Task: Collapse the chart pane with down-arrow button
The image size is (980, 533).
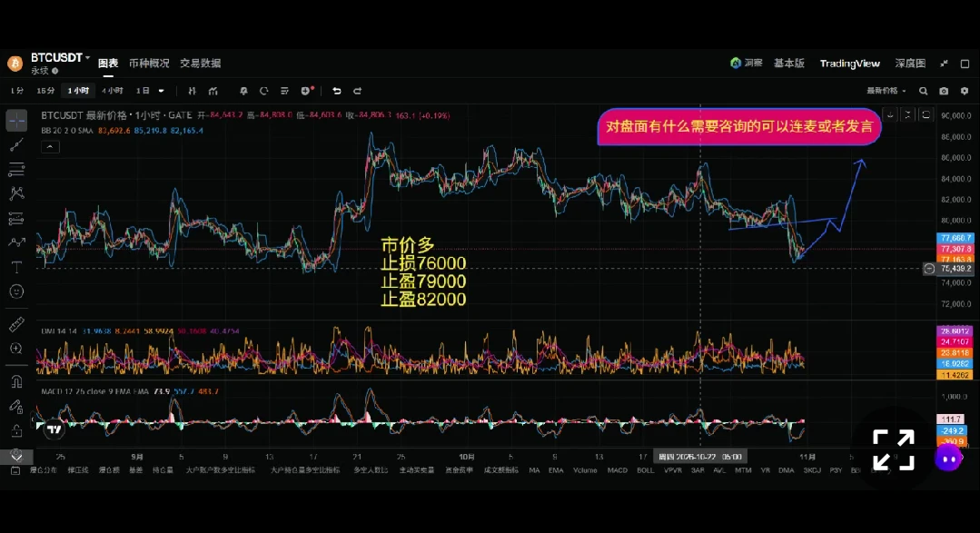Action: [x=890, y=115]
